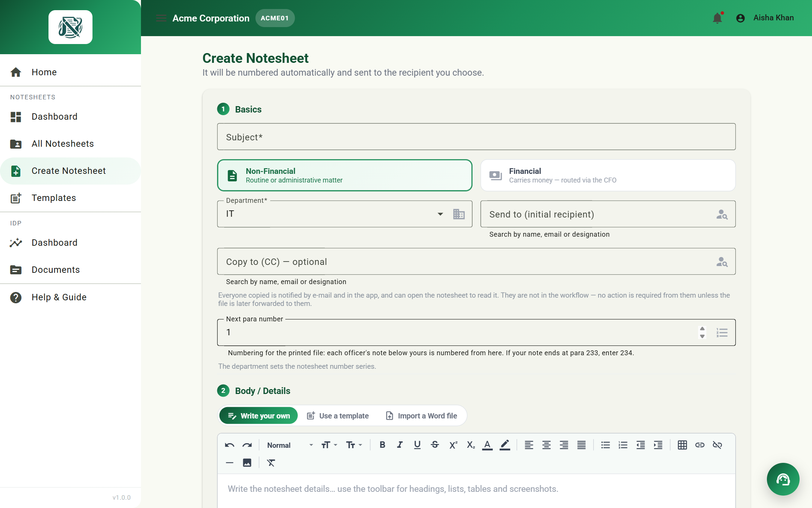Toggle bold formatting
The width and height of the screenshot is (812, 508).
point(382,445)
